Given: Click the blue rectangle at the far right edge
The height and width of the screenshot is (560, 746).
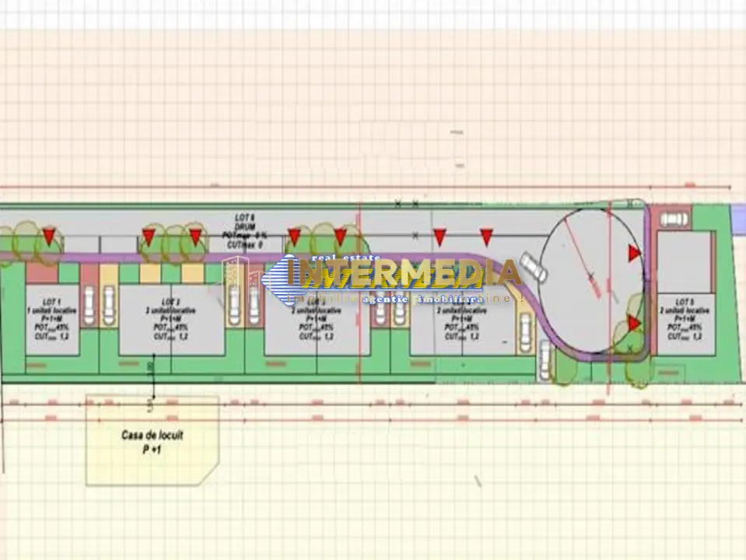Looking at the screenshot, I should click(738, 219).
